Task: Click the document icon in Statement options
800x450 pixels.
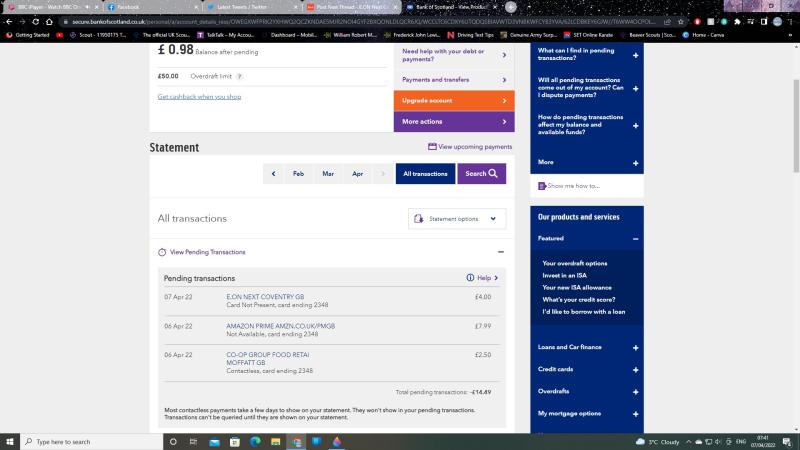Action: pos(418,218)
